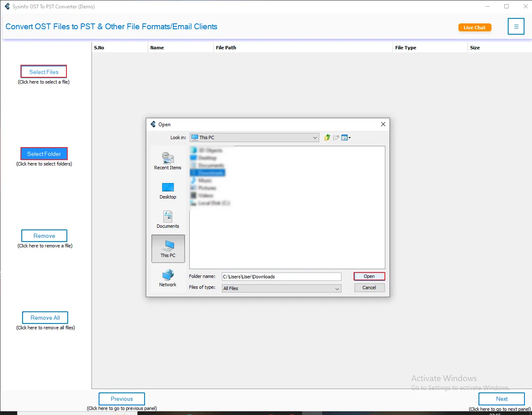Screen dimensions: 532x415
Task: Click the Size column header
Action: click(500, 48)
